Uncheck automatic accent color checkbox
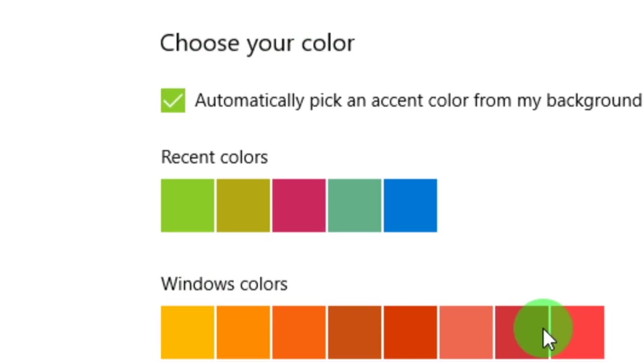 [x=173, y=101]
